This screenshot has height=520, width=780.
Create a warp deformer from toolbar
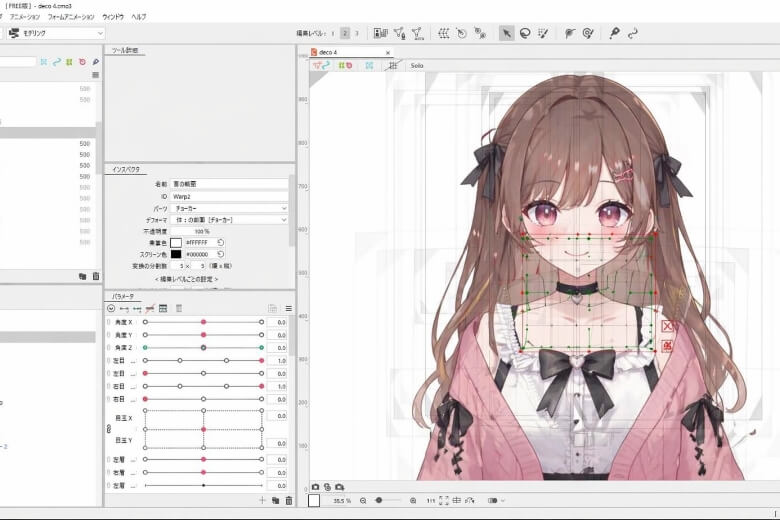coord(444,33)
